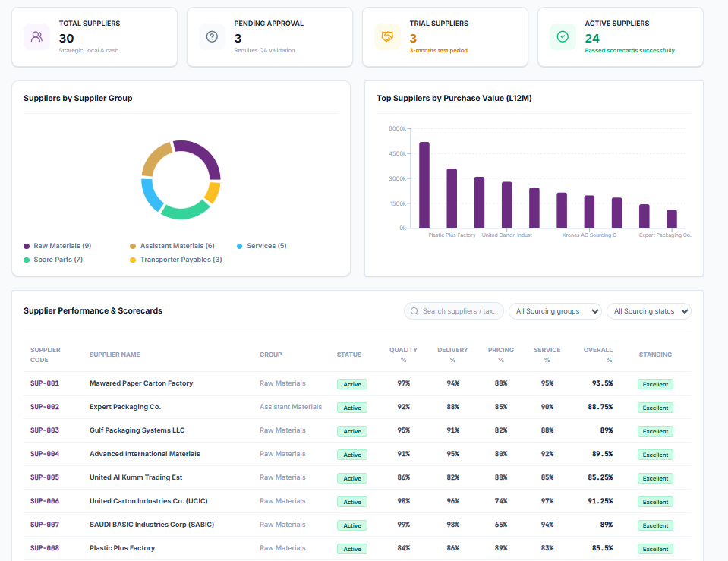Click the Active Suppliers checkmark icon

click(x=563, y=36)
